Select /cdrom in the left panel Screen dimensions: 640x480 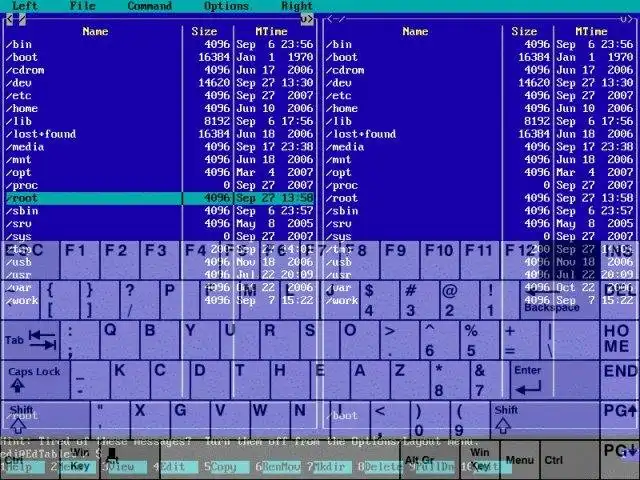(25, 70)
